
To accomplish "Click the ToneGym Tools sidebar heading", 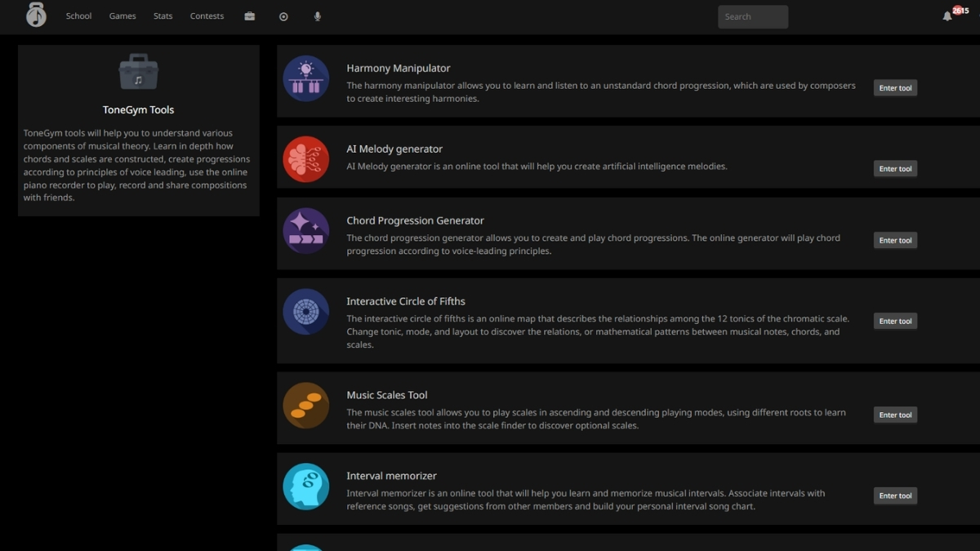I will point(139,110).
